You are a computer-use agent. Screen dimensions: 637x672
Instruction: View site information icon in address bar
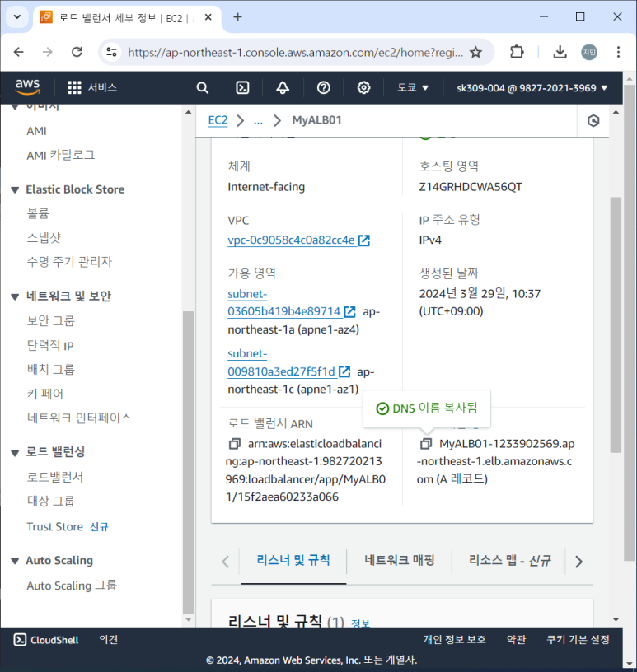[x=111, y=52]
